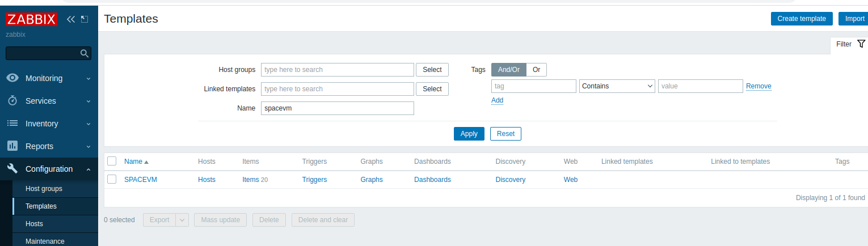Click the Name filter input field

tap(338, 108)
